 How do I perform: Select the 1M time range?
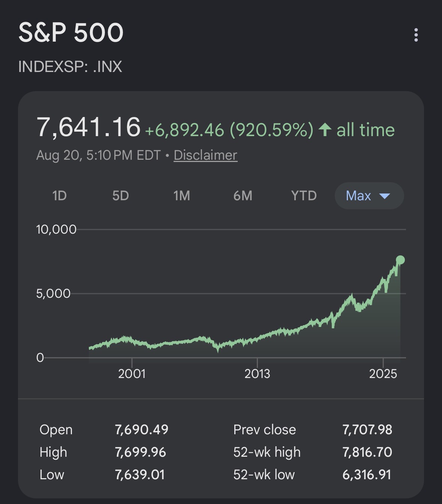tap(181, 196)
